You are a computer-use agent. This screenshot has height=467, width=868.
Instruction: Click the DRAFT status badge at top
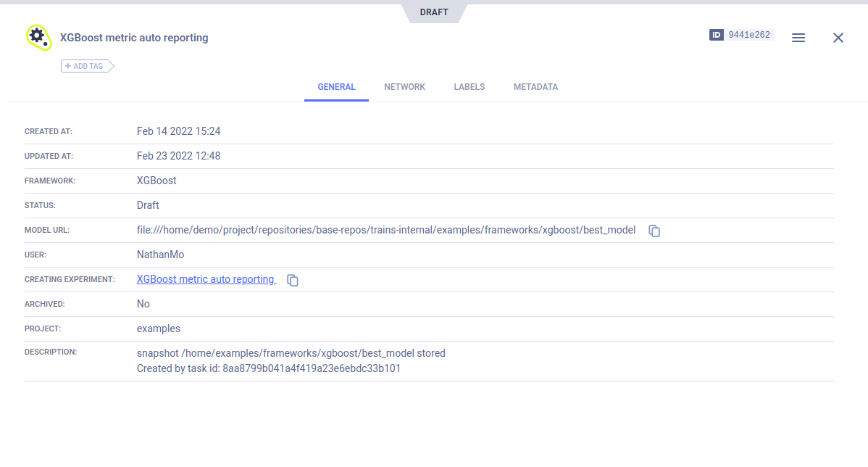(x=434, y=12)
